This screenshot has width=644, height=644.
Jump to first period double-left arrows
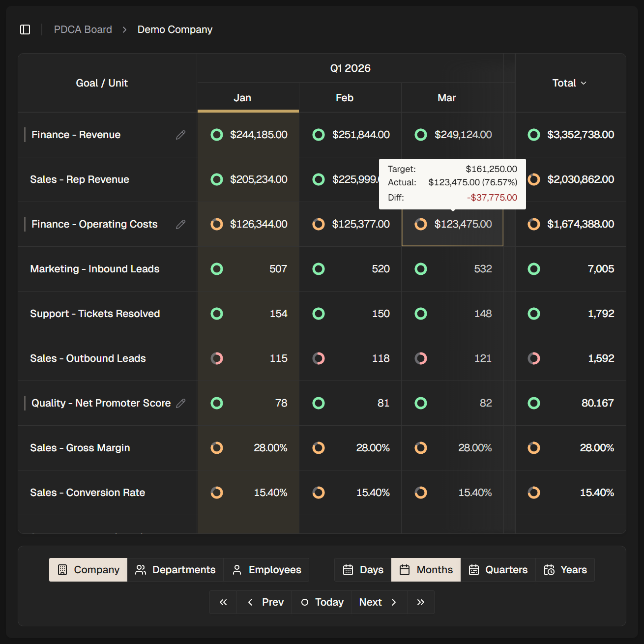[x=223, y=602]
